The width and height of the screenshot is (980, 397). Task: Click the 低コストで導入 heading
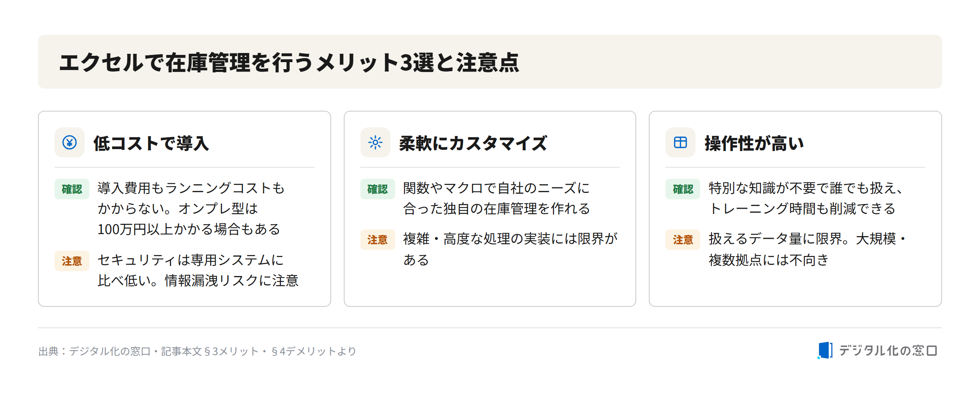point(151,143)
